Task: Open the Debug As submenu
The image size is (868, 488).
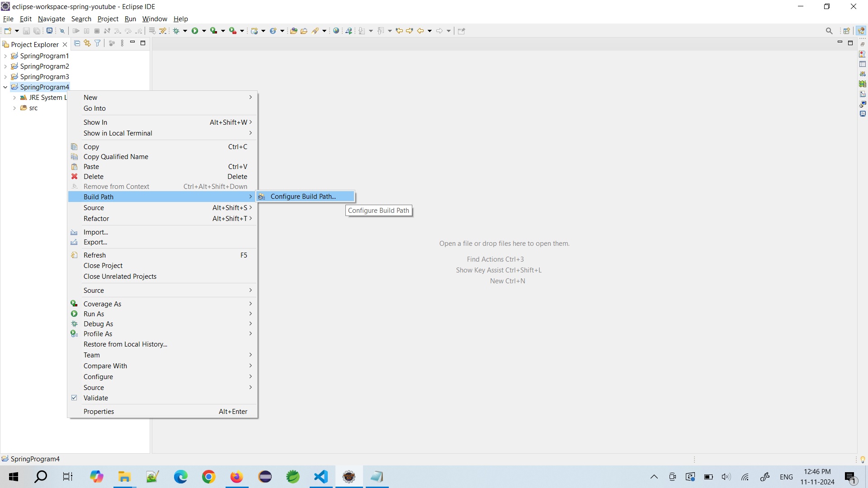Action: [x=163, y=324]
